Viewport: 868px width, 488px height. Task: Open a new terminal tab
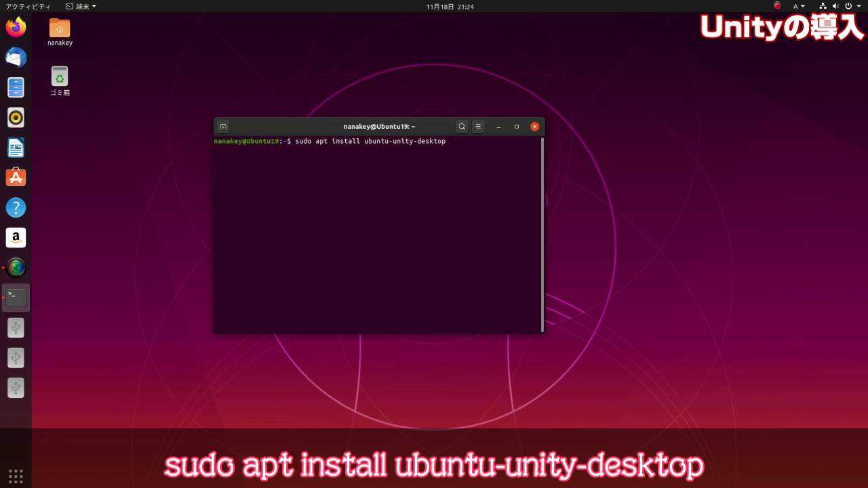coord(222,126)
